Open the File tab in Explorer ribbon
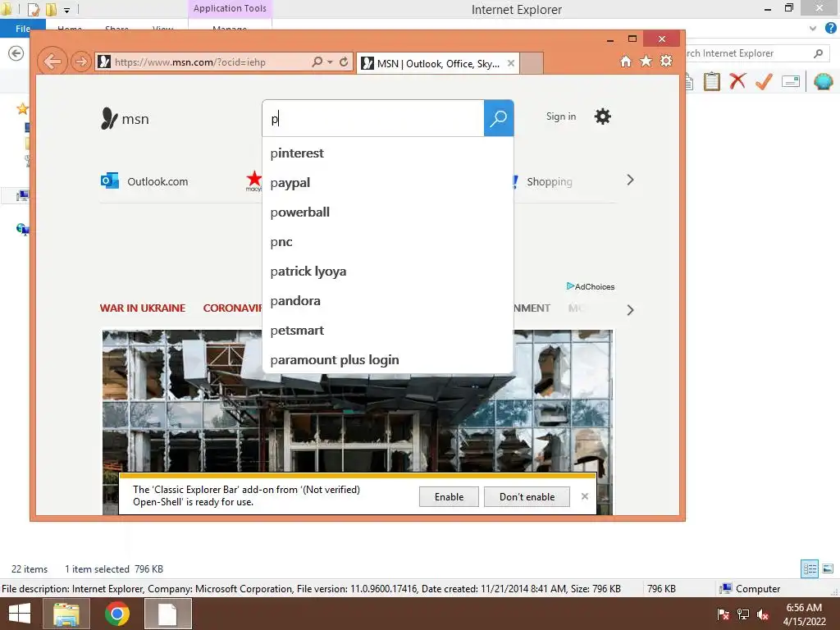 [22, 29]
